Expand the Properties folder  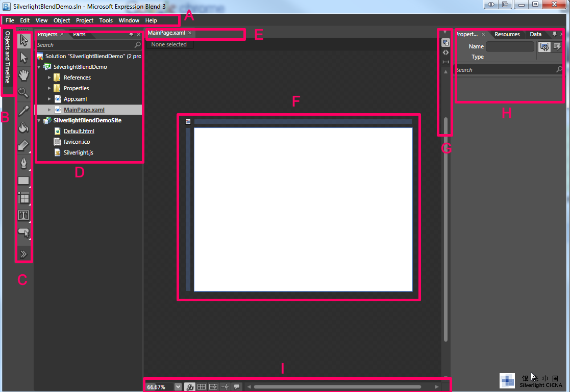click(49, 88)
